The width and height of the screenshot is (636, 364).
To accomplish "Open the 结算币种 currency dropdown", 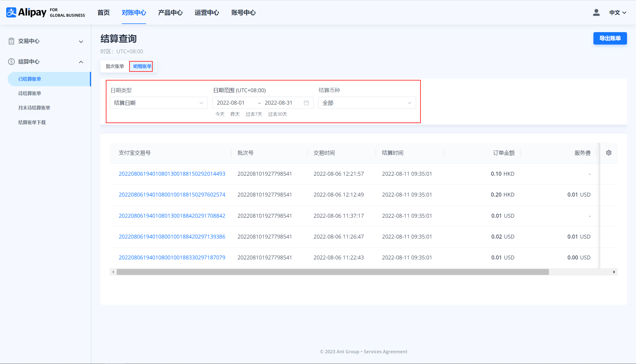I will [x=367, y=103].
